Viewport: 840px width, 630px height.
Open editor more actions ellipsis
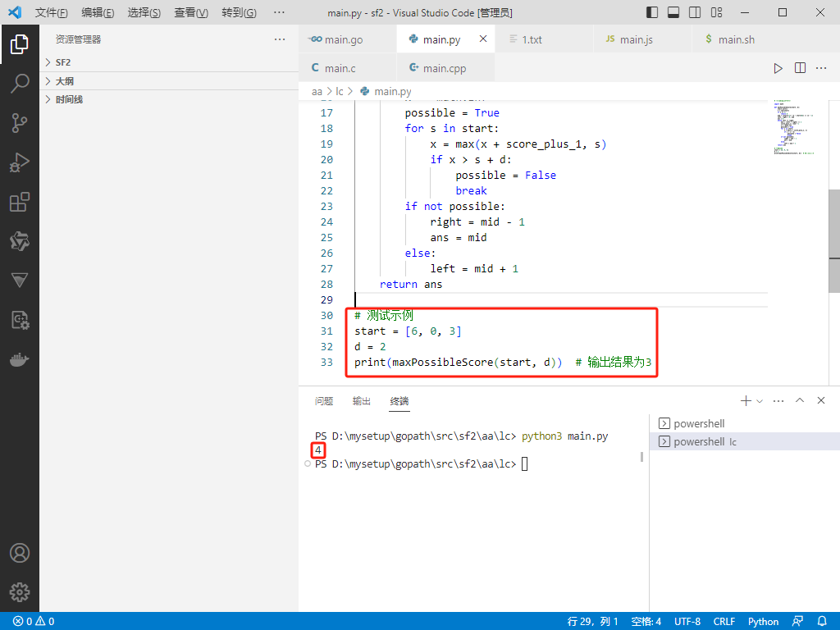coord(821,68)
